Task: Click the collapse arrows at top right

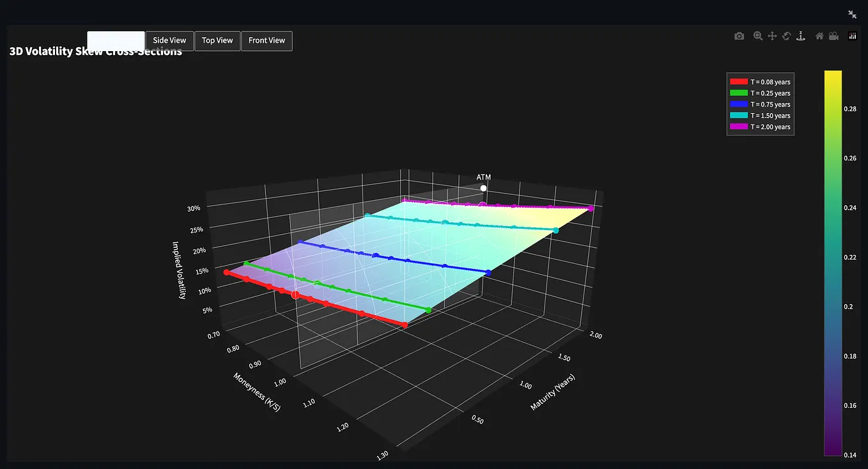Action: coord(852,13)
